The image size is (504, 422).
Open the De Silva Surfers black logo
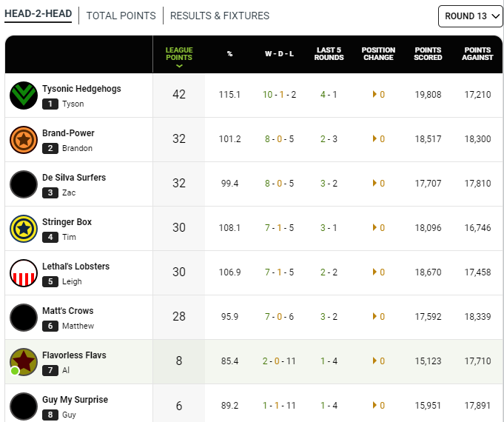[24, 184]
